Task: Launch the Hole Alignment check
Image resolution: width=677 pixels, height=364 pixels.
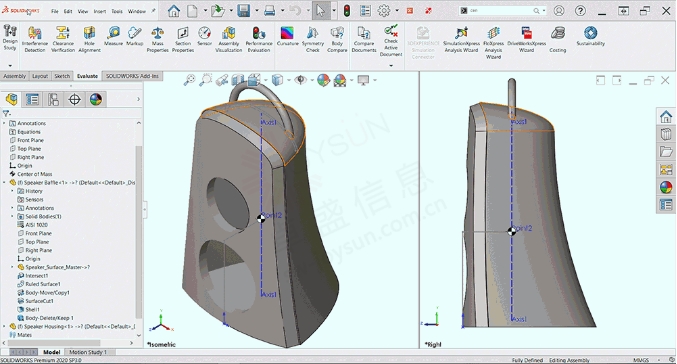Action: pos(89,39)
